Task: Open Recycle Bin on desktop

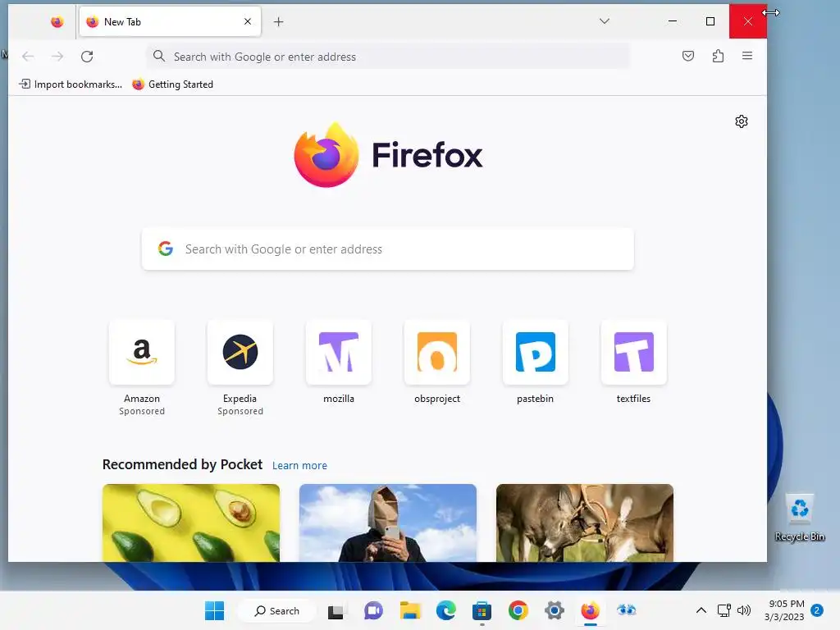Action: [x=799, y=518]
